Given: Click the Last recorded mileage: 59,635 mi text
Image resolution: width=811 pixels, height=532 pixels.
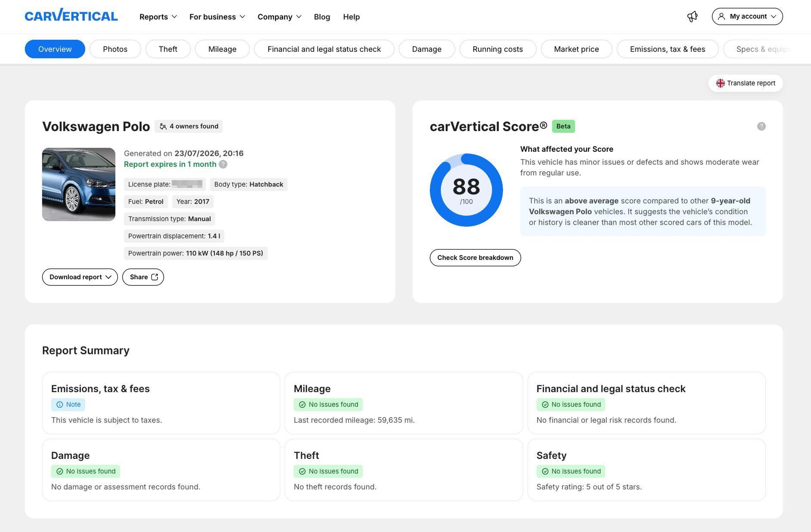Looking at the screenshot, I should pyautogui.click(x=354, y=420).
